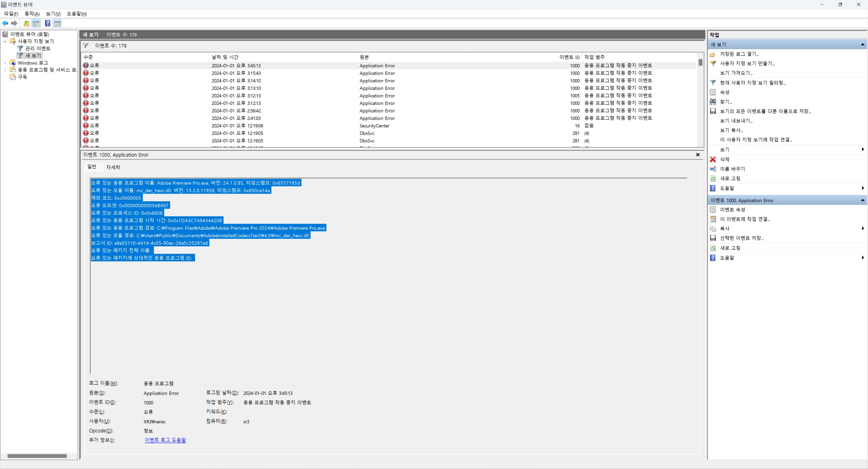The image size is (868, 469).
Task: Click 새로 고침 under 새 보기 actions
Action: click(x=730, y=178)
